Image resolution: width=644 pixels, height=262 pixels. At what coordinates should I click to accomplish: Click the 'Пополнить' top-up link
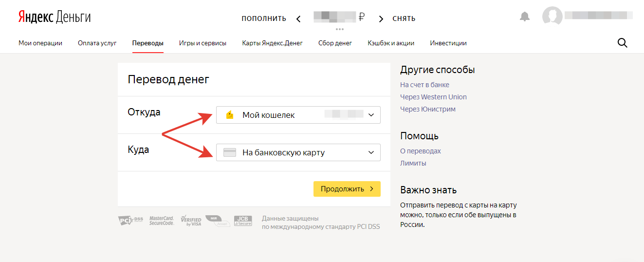pyautogui.click(x=264, y=19)
